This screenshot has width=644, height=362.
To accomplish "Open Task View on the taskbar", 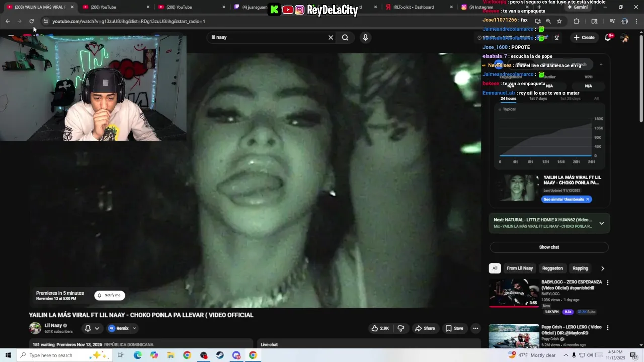I will (x=121, y=355).
